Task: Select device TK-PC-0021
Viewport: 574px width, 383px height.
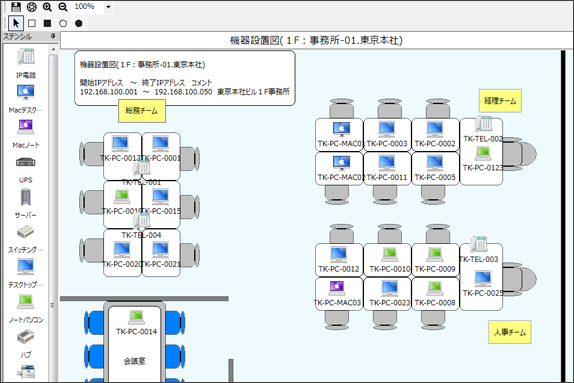Action: pos(160,250)
